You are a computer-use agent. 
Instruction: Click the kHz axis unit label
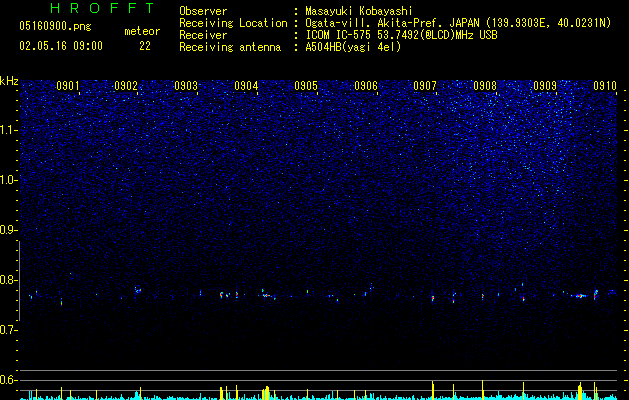[x=9, y=81]
